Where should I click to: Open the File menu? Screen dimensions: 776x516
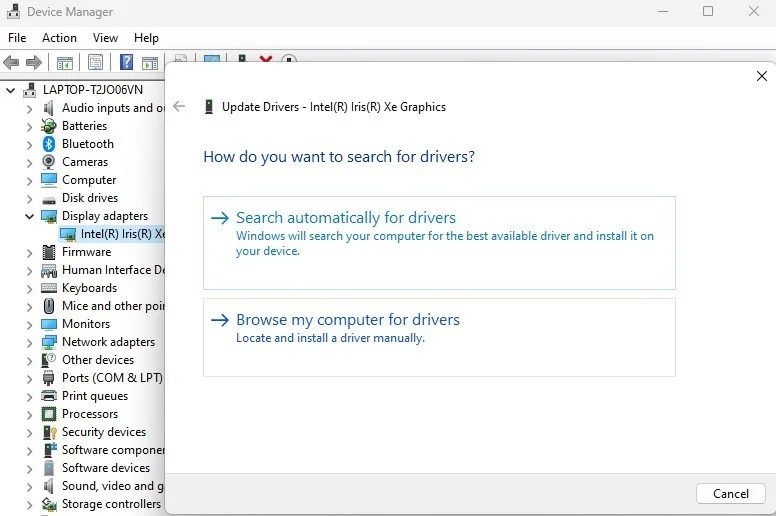(17, 38)
